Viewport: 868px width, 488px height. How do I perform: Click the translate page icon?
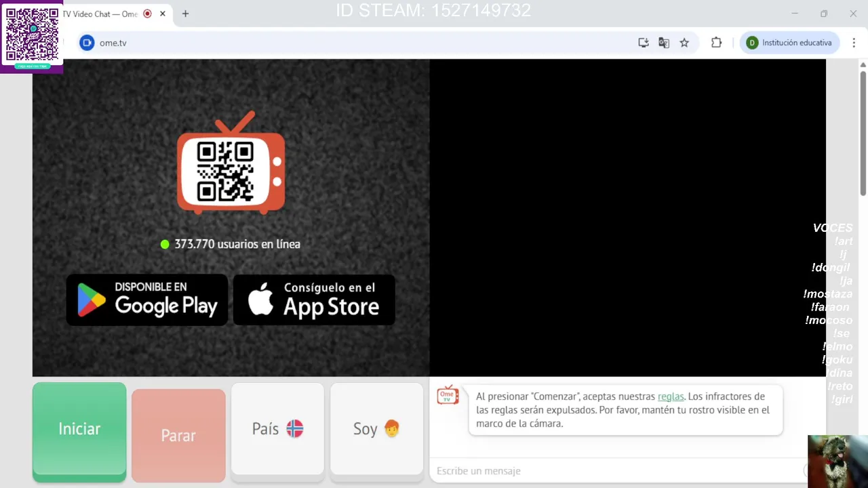pos(664,43)
